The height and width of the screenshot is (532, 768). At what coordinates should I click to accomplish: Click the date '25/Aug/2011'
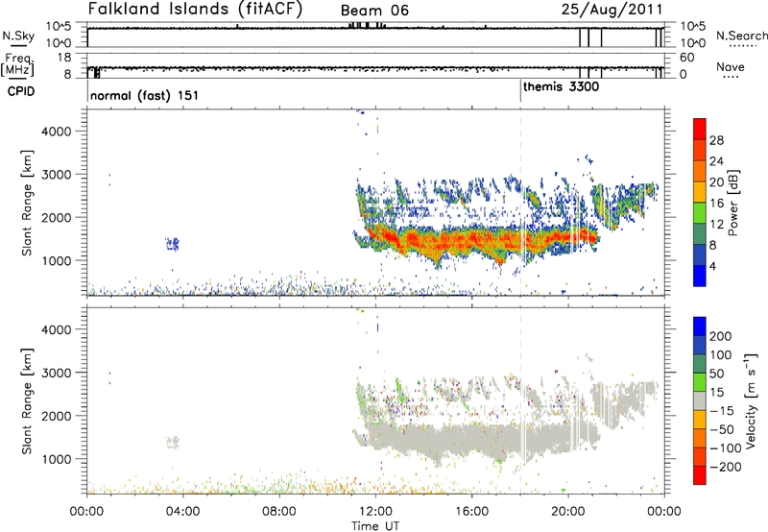point(612,10)
